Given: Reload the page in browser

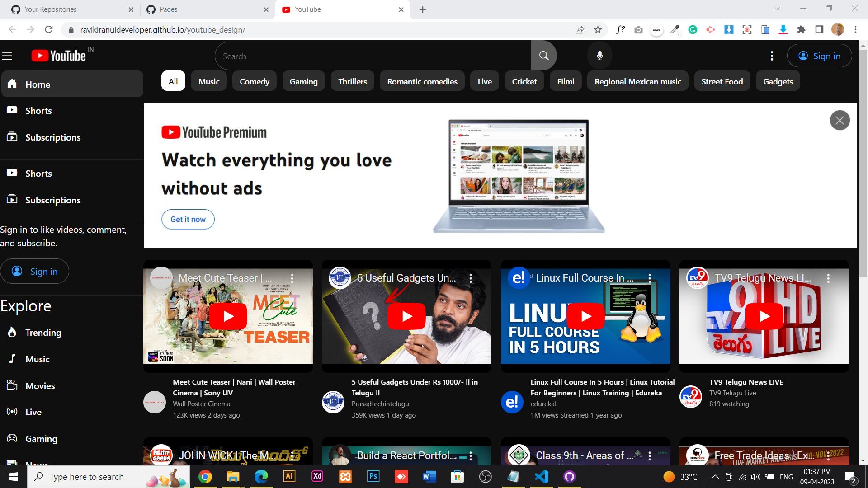Looking at the screenshot, I should click(x=49, y=29).
